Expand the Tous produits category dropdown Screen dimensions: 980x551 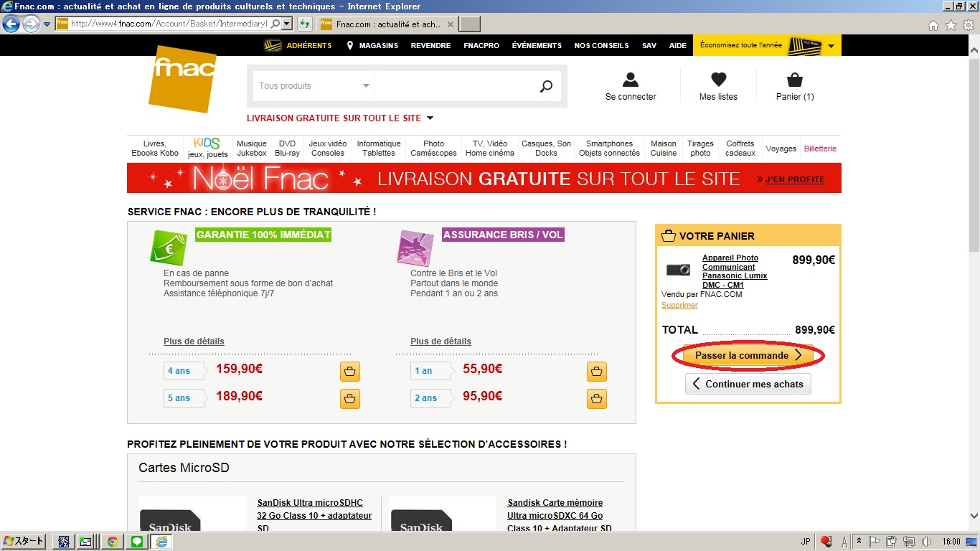[314, 86]
